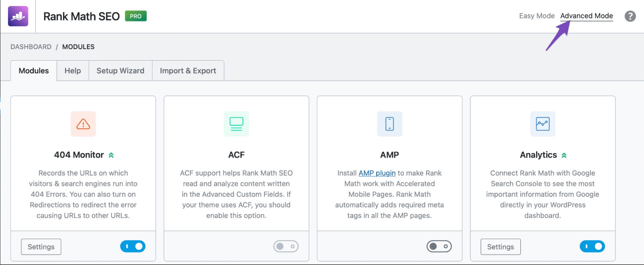This screenshot has width=644, height=265.
Task: Turn off the 404 Monitor toggle
Action: (x=133, y=246)
